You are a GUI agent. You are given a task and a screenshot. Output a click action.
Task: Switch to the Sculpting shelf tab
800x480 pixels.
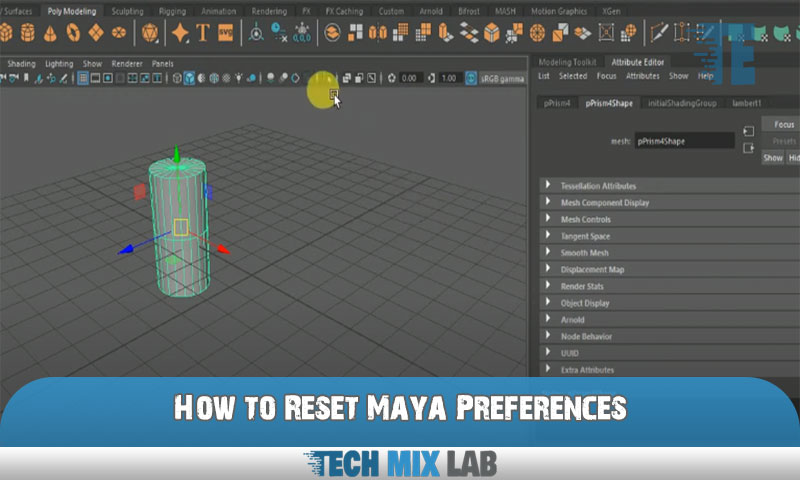tap(128, 11)
